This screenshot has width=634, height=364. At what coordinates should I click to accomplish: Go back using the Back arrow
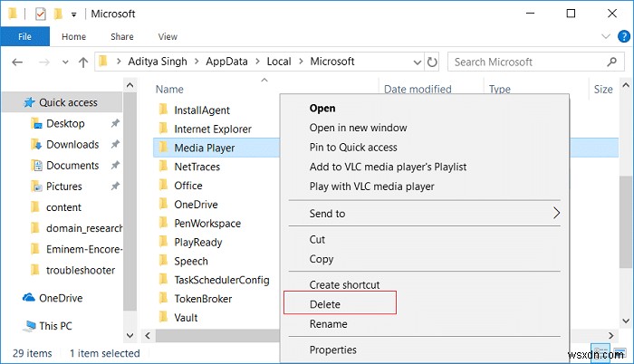point(18,62)
